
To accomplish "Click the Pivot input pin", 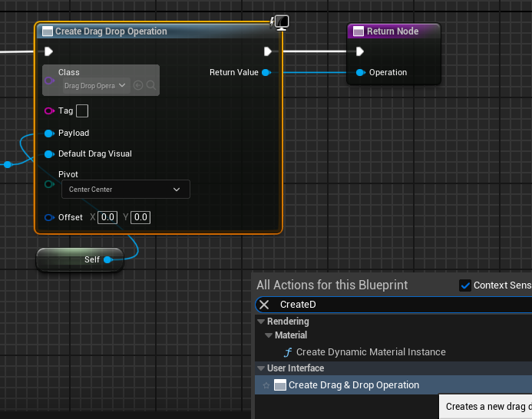I will pyautogui.click(x=50, y=184).
